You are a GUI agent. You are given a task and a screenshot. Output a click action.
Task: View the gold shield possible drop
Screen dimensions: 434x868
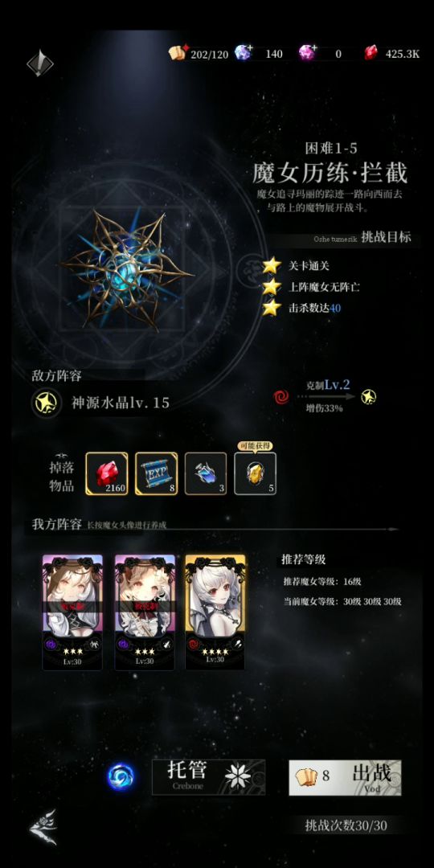point(256,473)
